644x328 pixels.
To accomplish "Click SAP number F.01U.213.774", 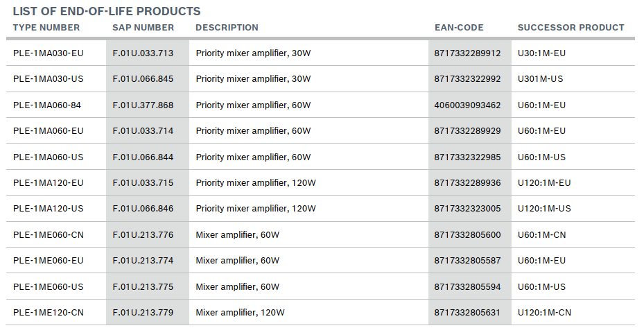I will pos(143,261).
